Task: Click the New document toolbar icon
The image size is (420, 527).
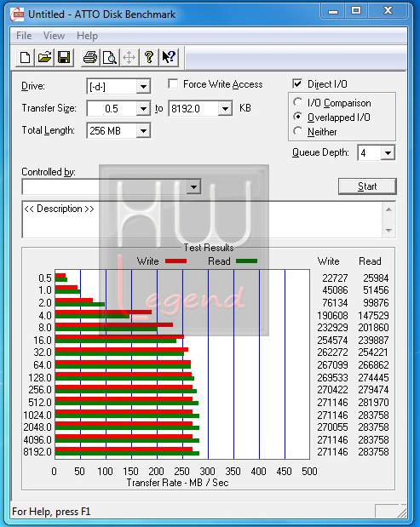Action: [x=26, y=58]
